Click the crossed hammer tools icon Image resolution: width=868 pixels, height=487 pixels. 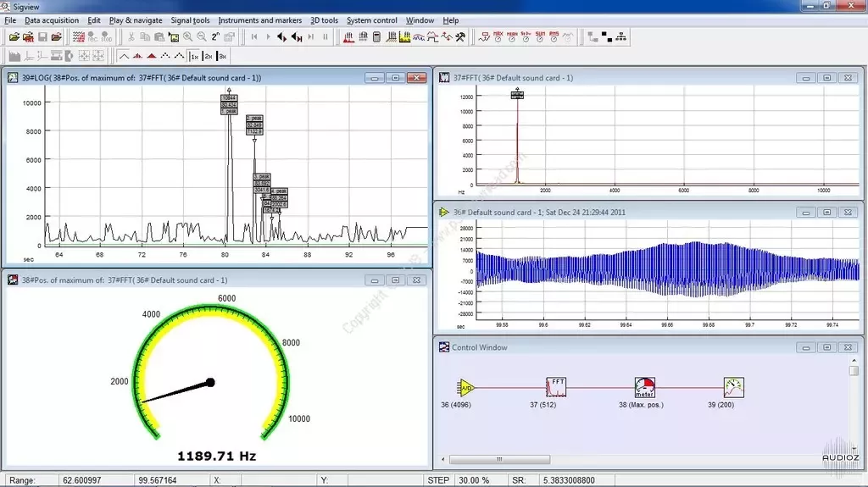[x=460, y=37]
